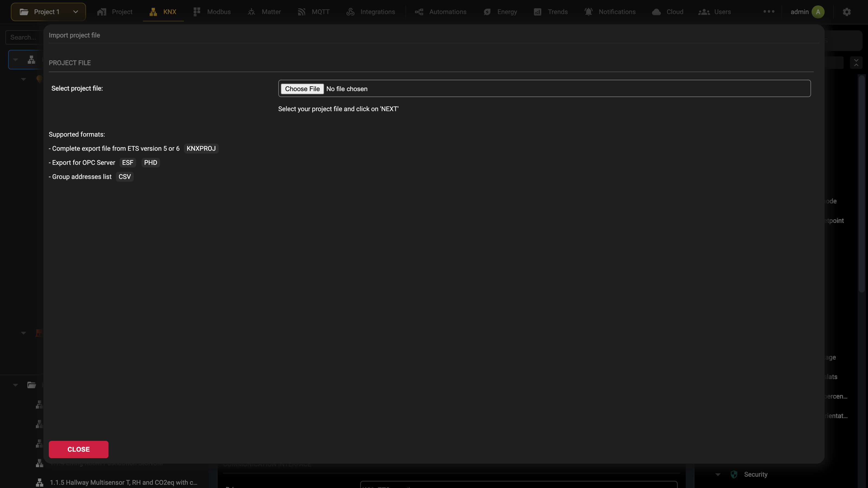Select the 1.1.5 Hallway Multisensor device row
The height and width of the screenshot is (488, 868).
[116, 483]
